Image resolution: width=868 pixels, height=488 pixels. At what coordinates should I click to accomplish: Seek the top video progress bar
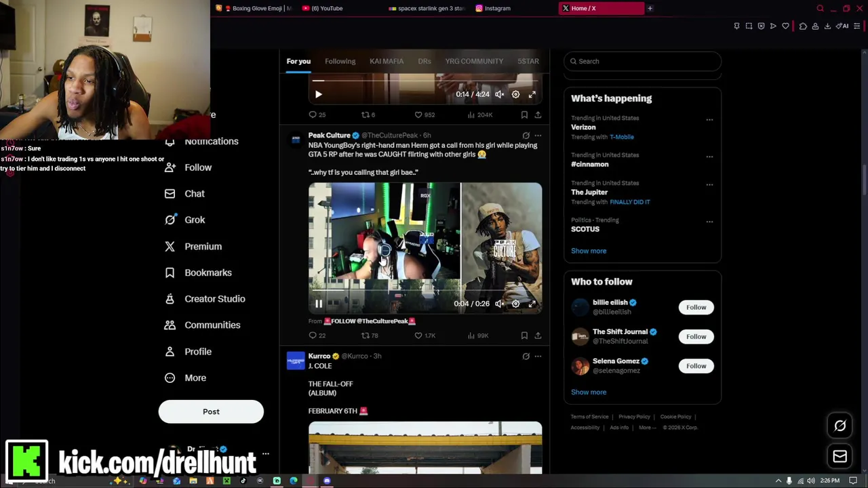(425, 81)
